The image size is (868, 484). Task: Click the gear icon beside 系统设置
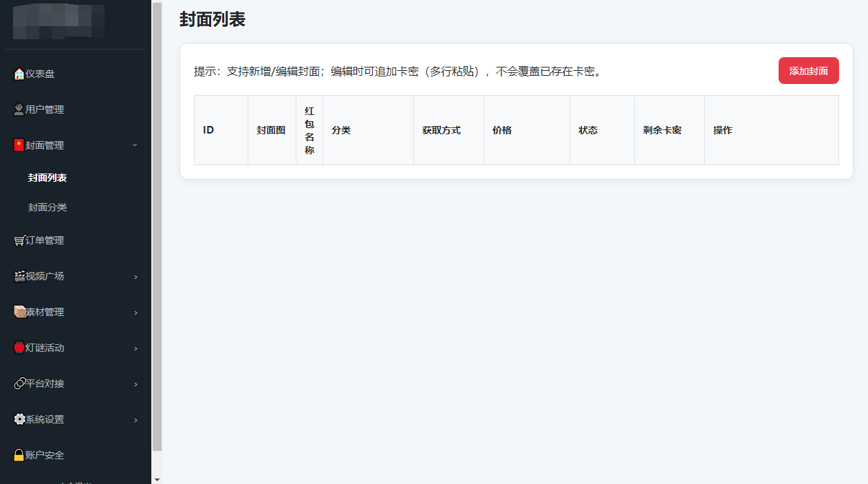click(x=19, y=419)
